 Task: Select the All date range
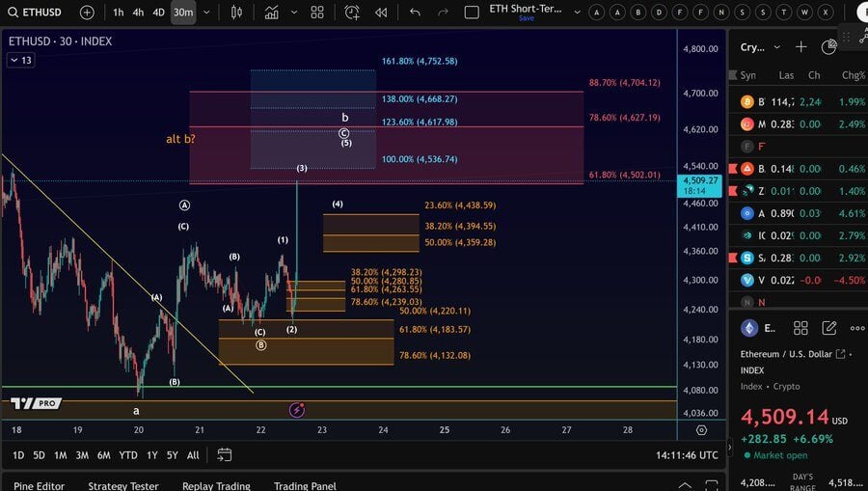(193, 455)
